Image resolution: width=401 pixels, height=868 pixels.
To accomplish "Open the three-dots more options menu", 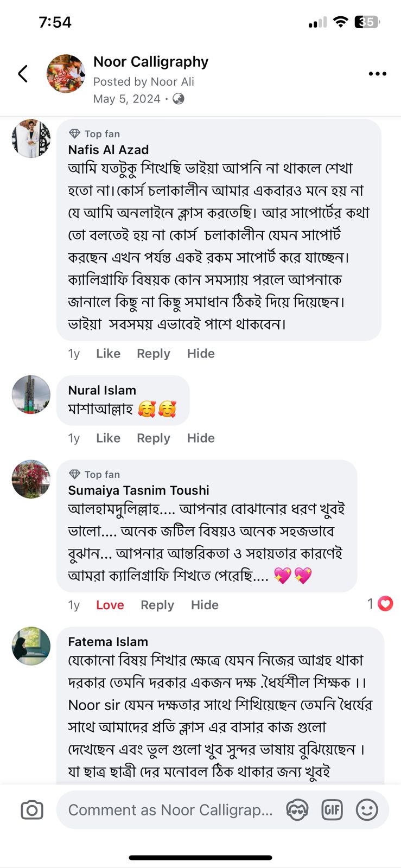I will click(x=377, y=74).
